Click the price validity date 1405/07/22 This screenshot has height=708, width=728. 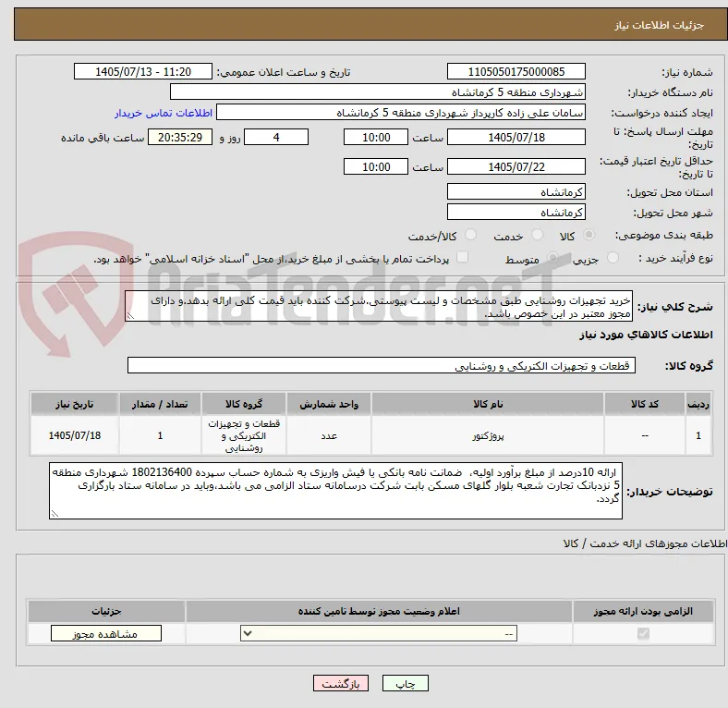point(516,166)
